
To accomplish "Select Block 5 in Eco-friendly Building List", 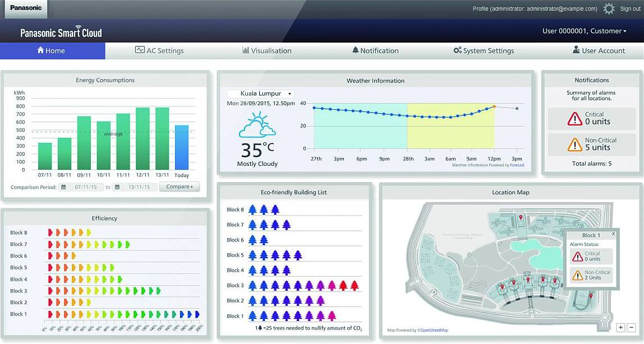I will (x=236, y=255).
